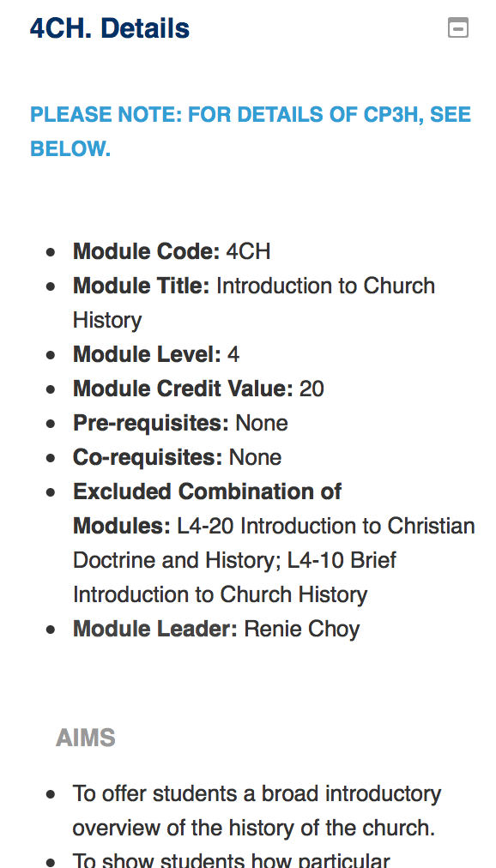Click the 'To show students how particular' aim

click(232, 859)
